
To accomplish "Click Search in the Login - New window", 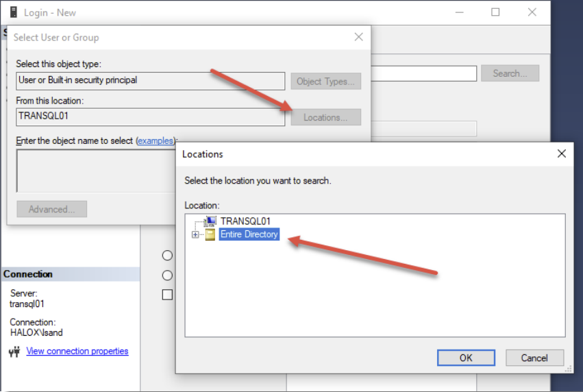I will click(x=510, y=73).
